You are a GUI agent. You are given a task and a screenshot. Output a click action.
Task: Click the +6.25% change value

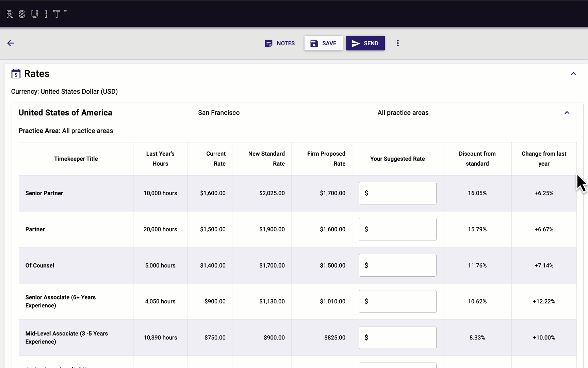(x=544, y=193)
